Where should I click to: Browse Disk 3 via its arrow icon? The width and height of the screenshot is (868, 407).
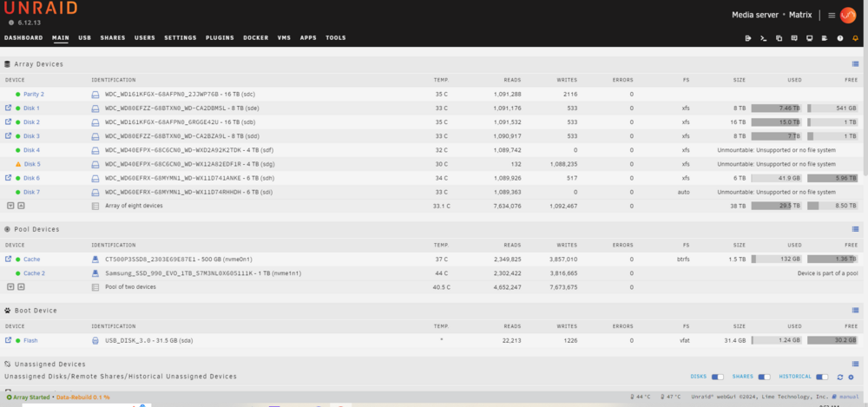pos(9,135)
